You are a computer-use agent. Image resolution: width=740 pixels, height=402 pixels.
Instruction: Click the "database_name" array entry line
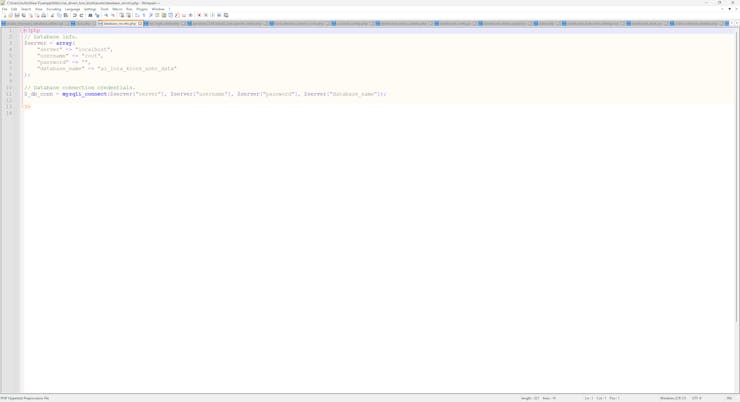pyautogui.click(x=107, y=68)
